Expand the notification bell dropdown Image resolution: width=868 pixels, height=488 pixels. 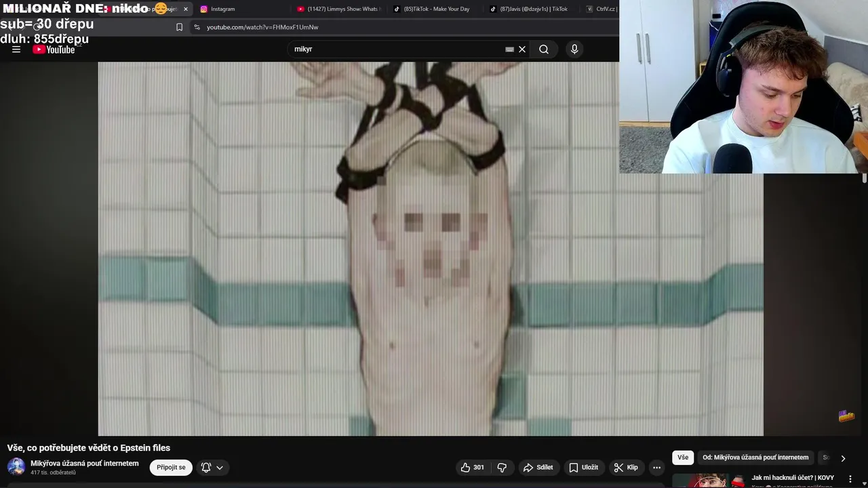coord(212,467)
